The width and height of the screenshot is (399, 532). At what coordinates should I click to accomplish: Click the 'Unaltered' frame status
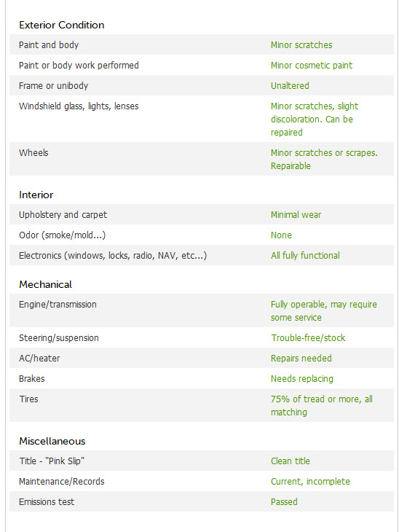(x=290, y=85)
